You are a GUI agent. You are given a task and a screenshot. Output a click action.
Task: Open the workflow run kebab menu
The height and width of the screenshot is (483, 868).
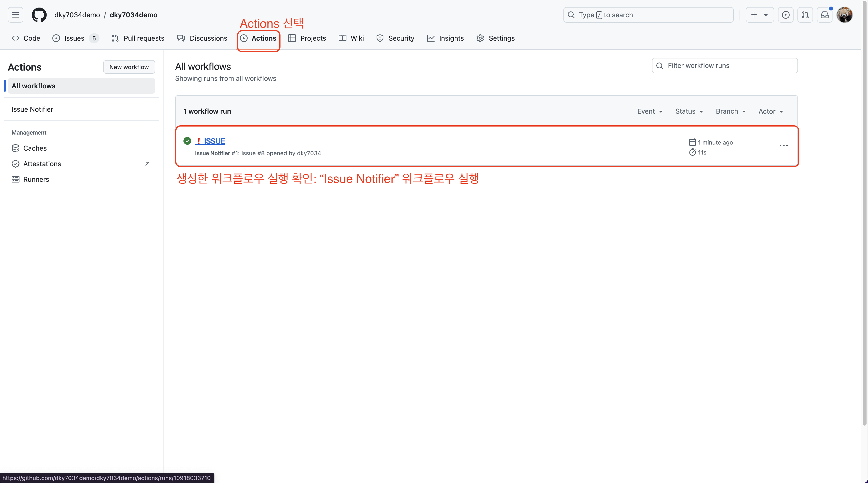783,146
